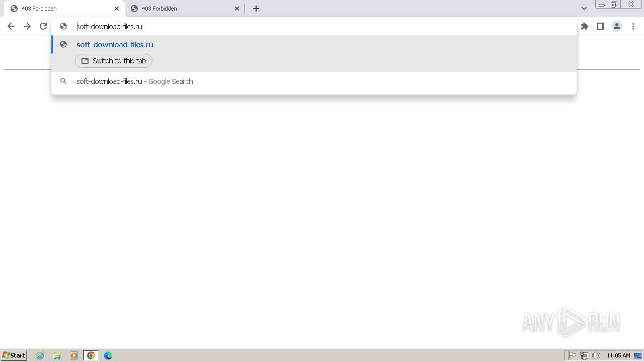Click the Show desktop tray button
644x362 pixels.
click(638, 355)
